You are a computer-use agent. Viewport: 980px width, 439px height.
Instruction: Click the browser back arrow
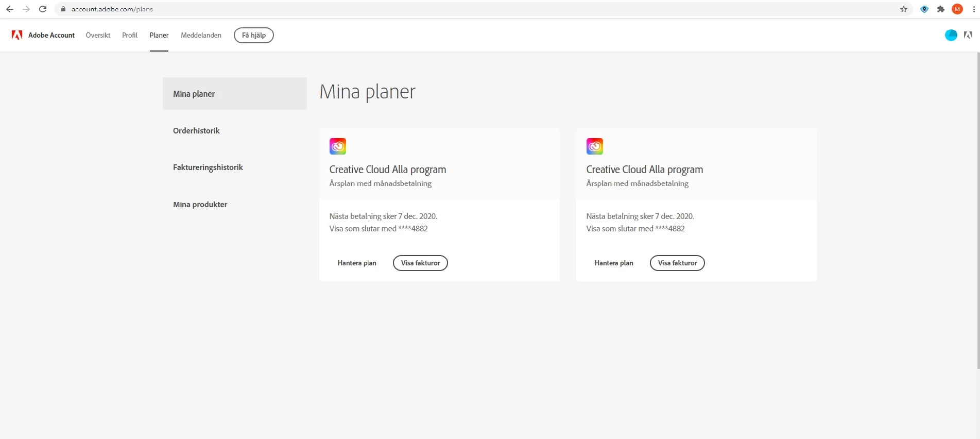(10, 9)
